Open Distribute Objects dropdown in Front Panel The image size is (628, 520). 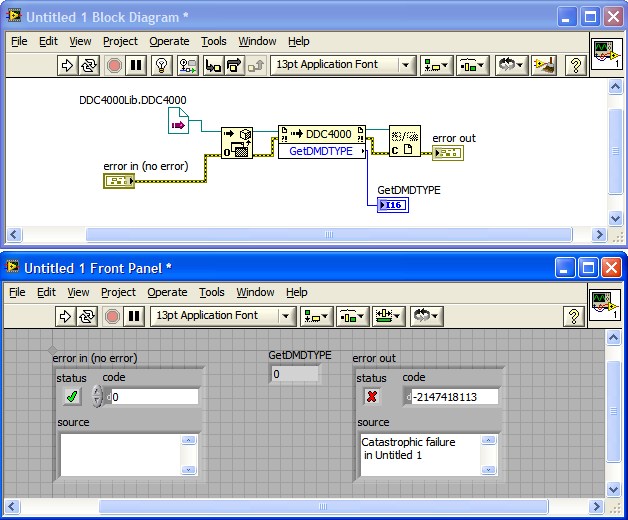(352, 316)
